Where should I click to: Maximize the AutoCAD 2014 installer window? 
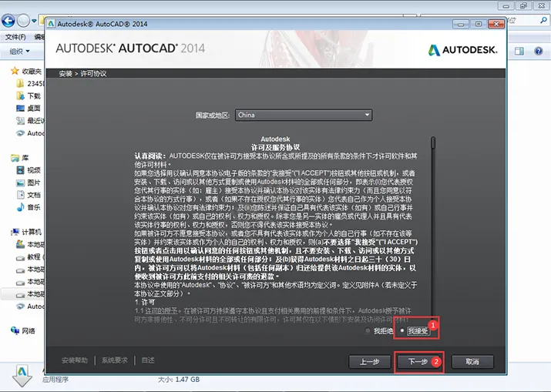tap(479, 24)
